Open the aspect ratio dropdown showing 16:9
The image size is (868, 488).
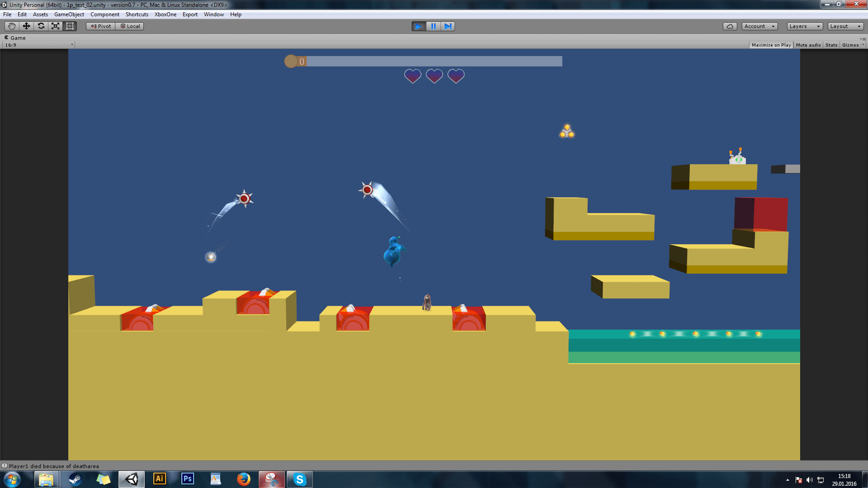click(38, 45)
